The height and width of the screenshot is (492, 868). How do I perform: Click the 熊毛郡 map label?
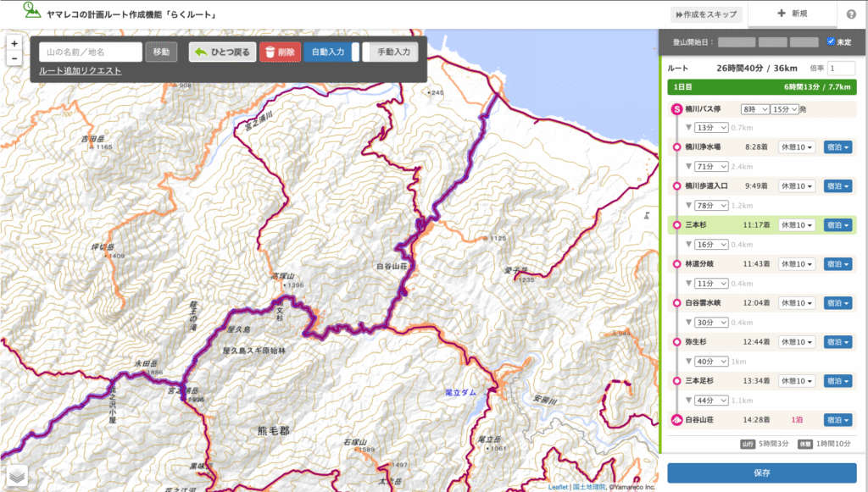[273, 430]
